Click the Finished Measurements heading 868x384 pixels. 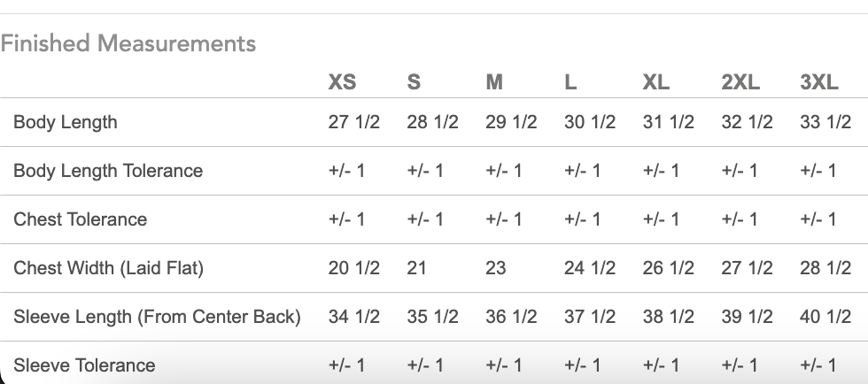[128, 43]
